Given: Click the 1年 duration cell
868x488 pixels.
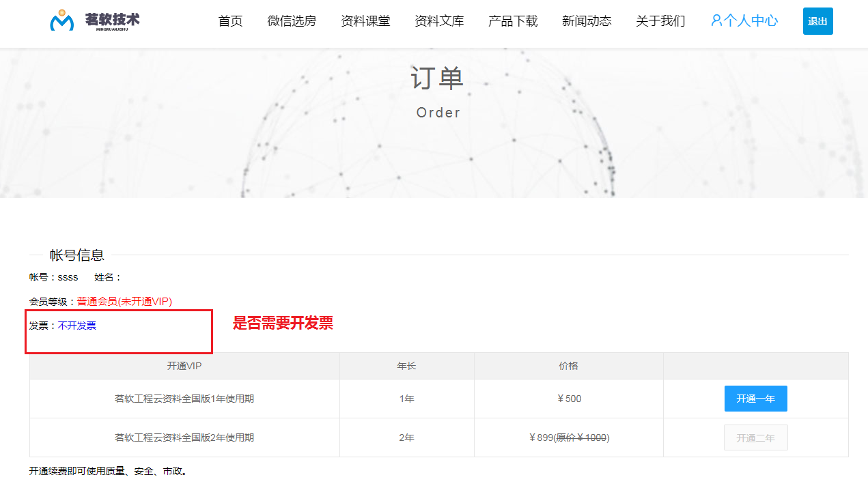Looking at the screenshot, I should (407, 399).
